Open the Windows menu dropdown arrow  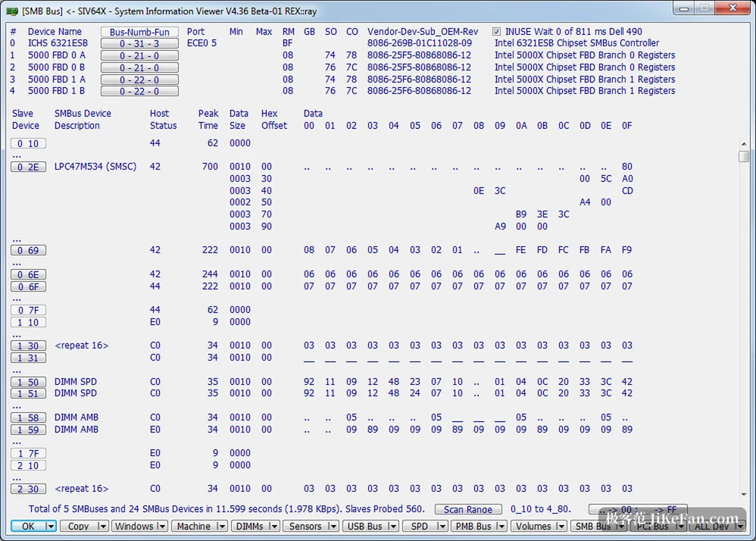[x=162, y=526]
